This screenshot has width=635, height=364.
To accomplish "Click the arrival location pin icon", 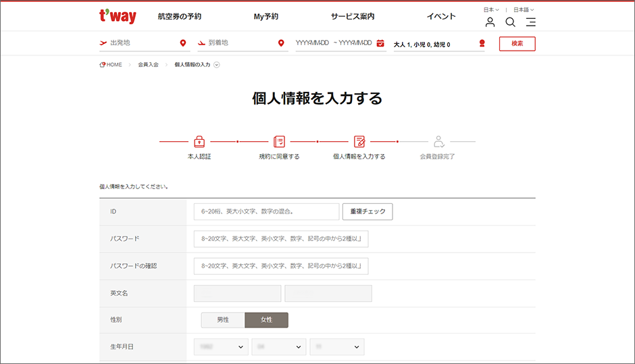I will [x=282, y=44].
